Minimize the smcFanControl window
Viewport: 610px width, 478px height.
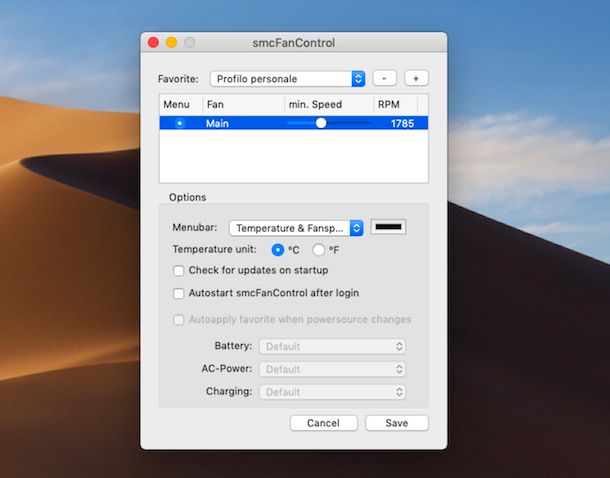[x=172, y=42]
